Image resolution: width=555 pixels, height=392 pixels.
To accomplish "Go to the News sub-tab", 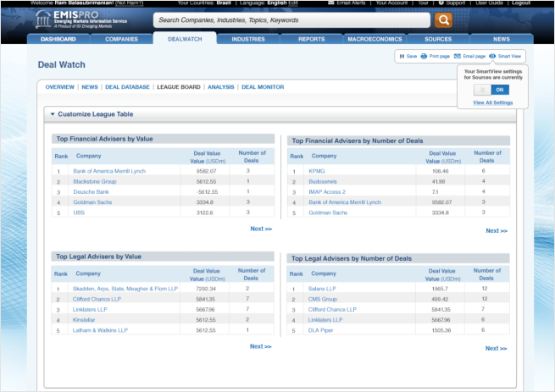I will [90, 87].
